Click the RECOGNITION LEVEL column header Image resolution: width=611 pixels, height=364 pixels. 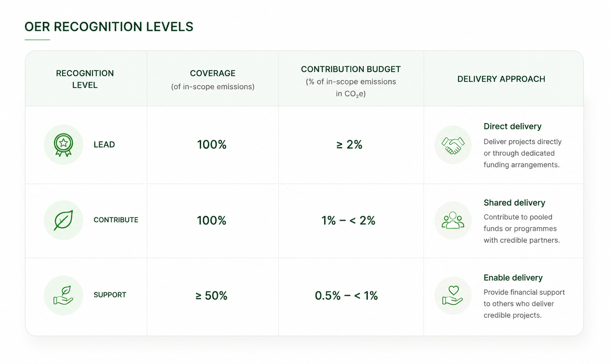(85, 79)
